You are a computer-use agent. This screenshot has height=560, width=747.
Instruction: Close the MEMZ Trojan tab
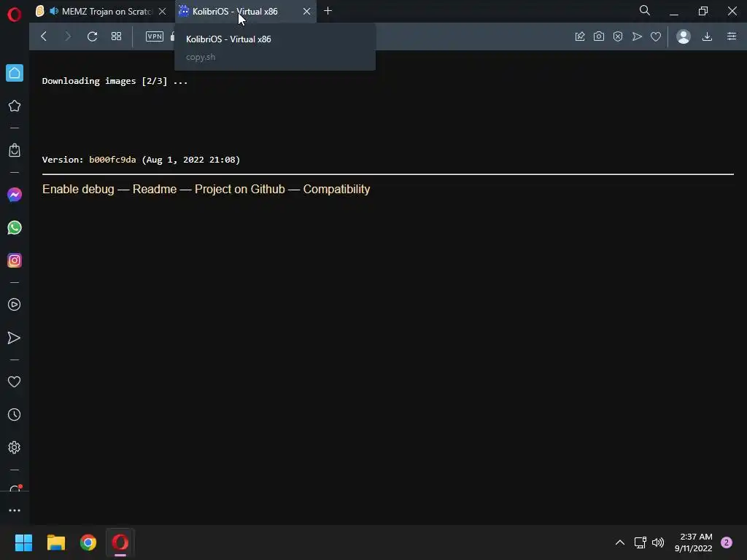(x=162, y=12)
